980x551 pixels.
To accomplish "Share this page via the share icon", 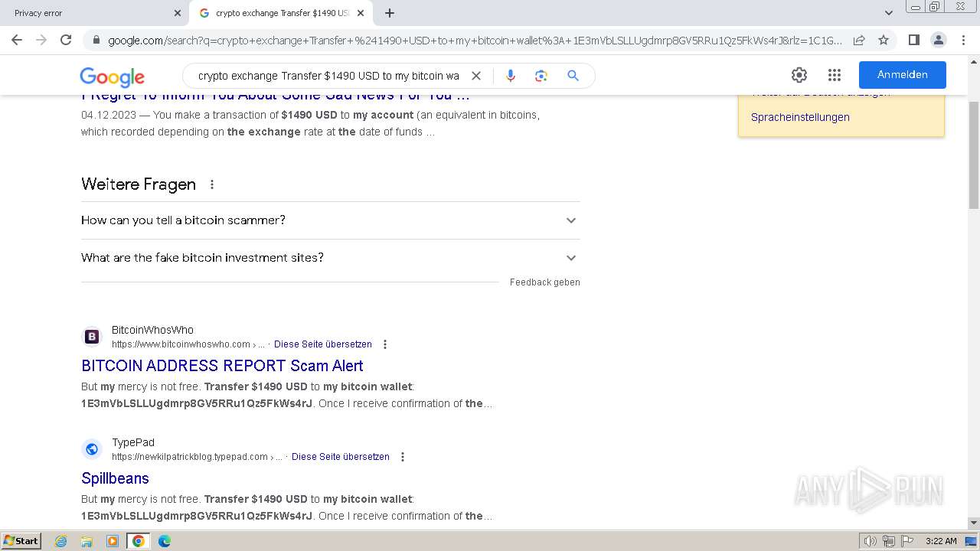I will click(x=859, y=41).
